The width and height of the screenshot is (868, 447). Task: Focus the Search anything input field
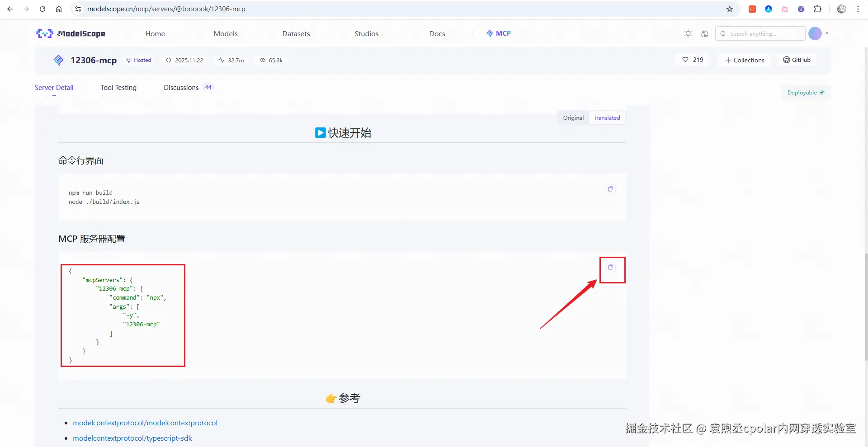coord(760,33)
